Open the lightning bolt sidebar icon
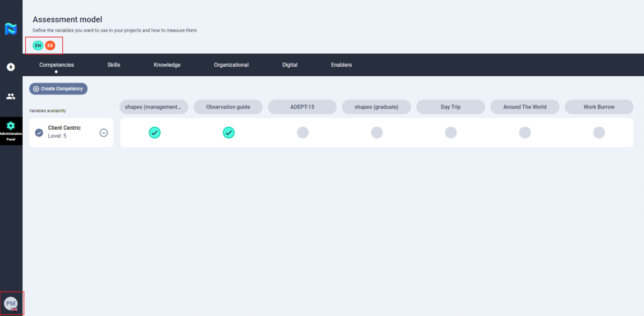The height and width of the screenshot is (316, 644). (x=11, y=67)
